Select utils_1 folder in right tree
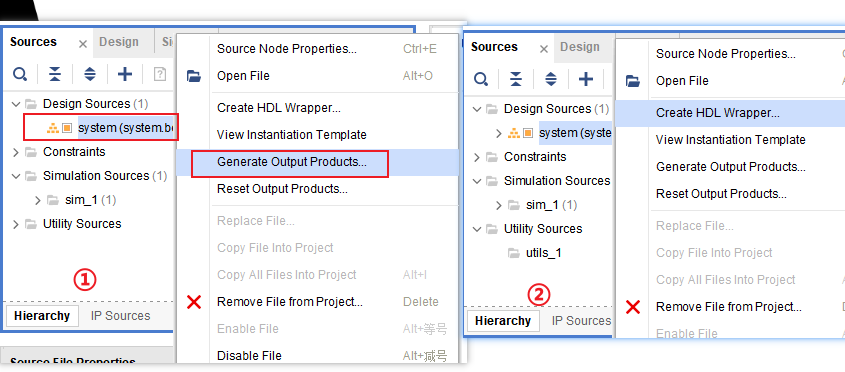The height and width of the screenshot is (372, 845). [x=543, y=253]
